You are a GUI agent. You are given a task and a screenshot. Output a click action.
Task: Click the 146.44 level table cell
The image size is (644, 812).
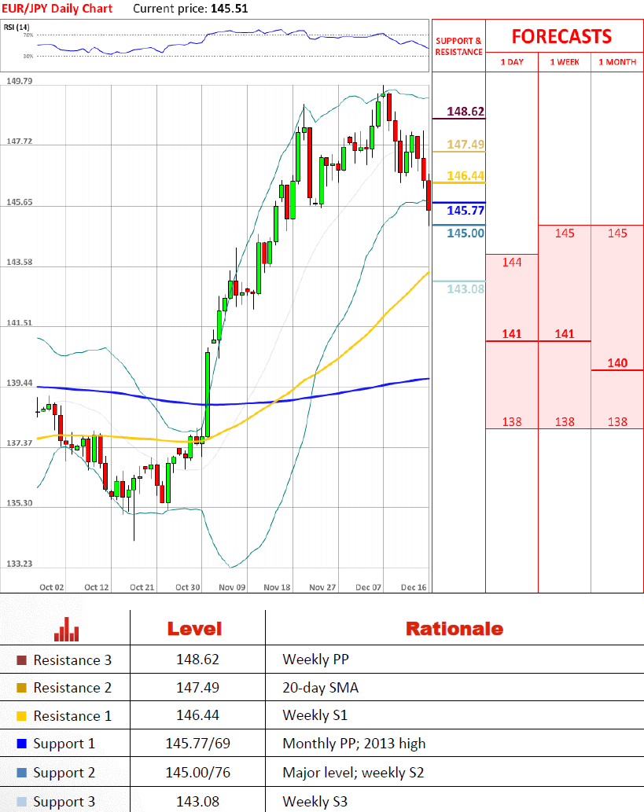(x=197, y=715)
